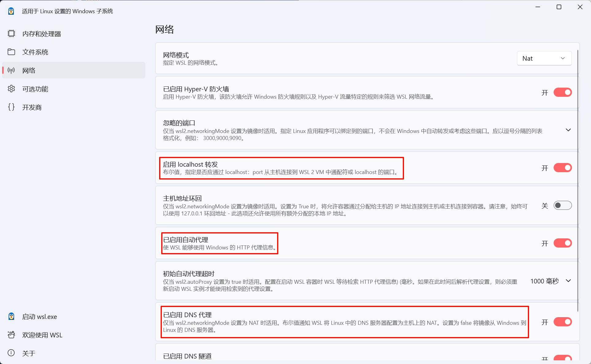Expand the 忽略的端口 section chevron
591x364 pixels.
pos(568,130)
